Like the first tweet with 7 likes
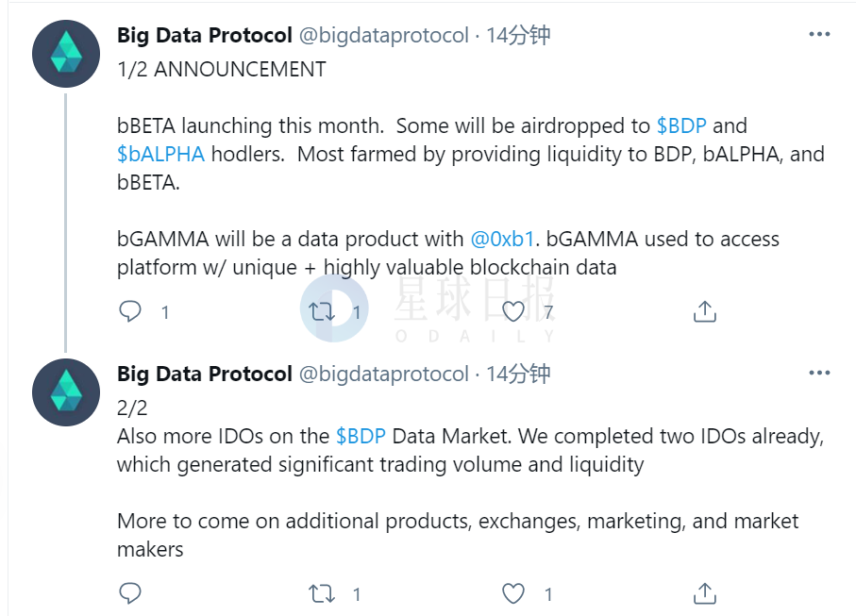The height and width of the screenshot is (616, 856). pos(513,311)
